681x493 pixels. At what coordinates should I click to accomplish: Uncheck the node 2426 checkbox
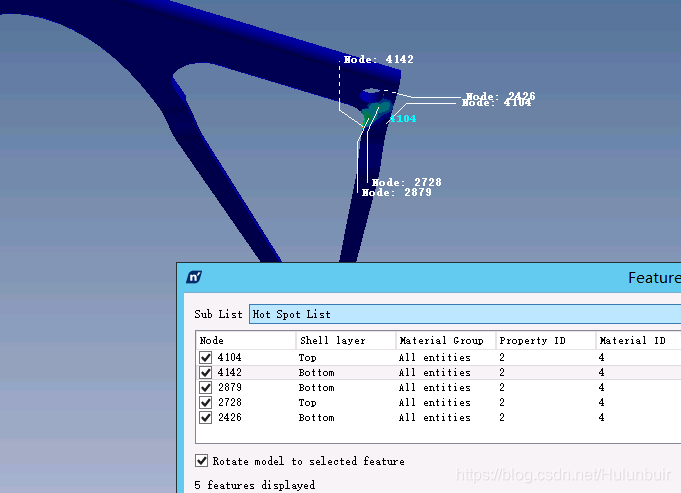205,417
